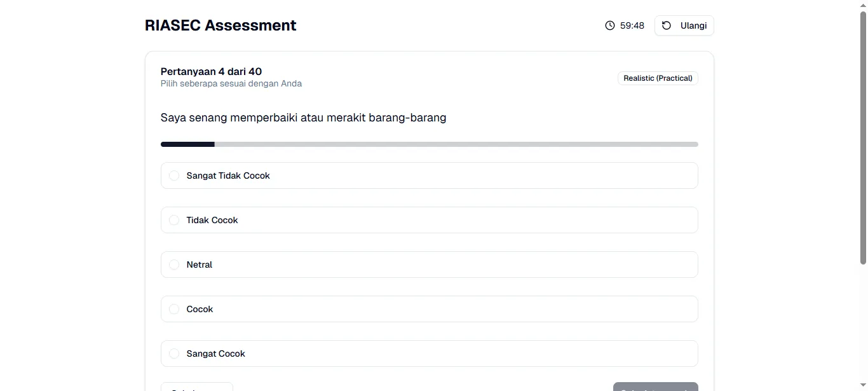This screenshot has width=868, height=391.
Task: Click the RIASEC Assessment title
Action: [x=220, y=25]
